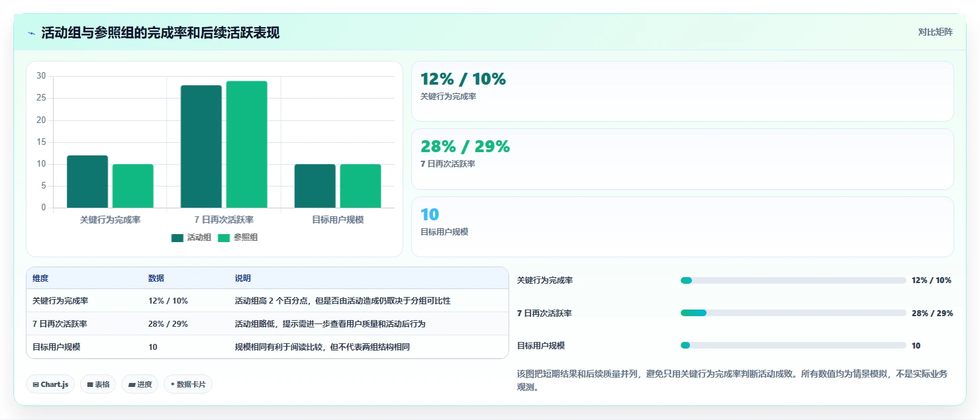Image resolution: width=980 pixels, height=420 pixels.
Task: Click the description starting 活动组高 2 个百分点
Action: point(342,301)
